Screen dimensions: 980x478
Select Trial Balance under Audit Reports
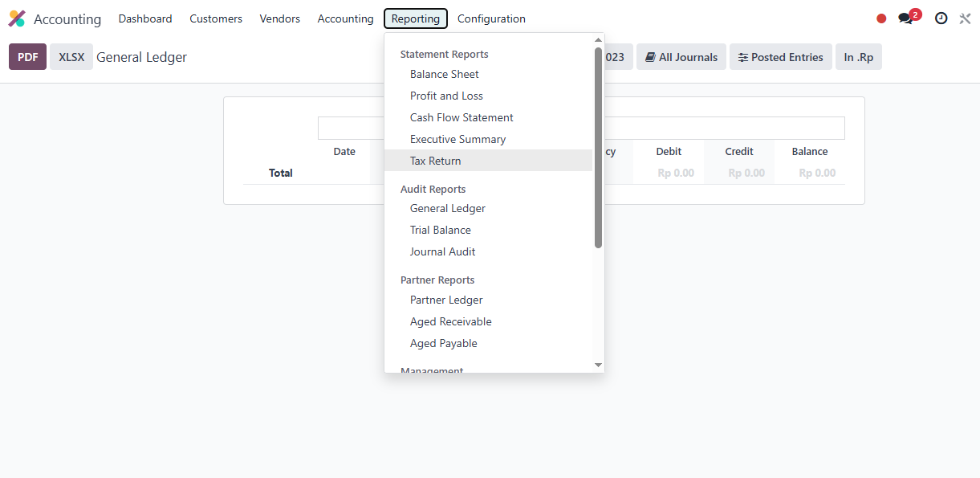click(x=440, y=230)
